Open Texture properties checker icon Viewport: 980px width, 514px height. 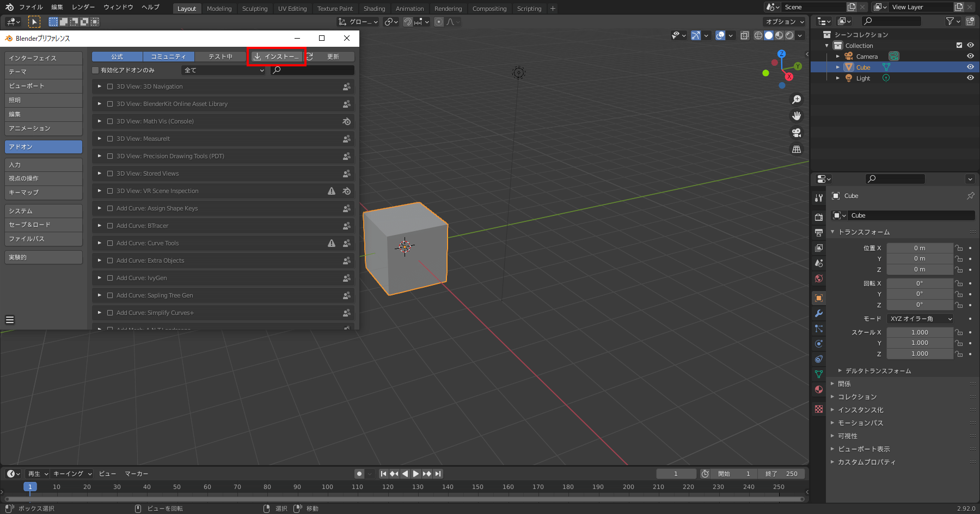[819, 408]
